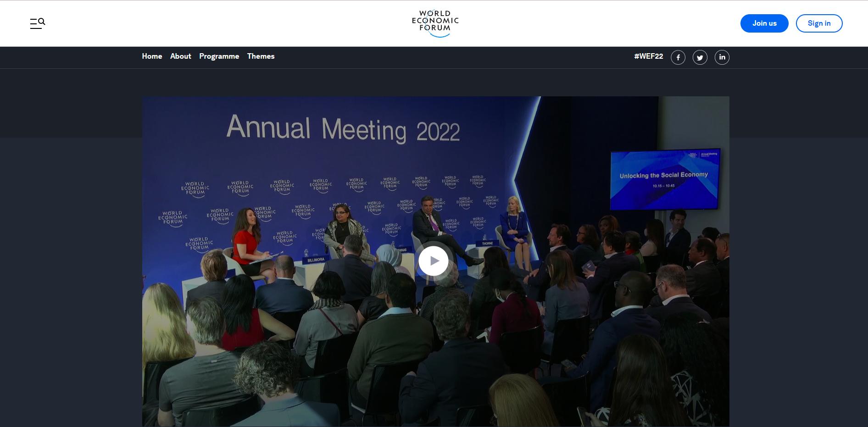Click the World Economic Forum logo
The width and height of the screenshot is (868, 427).
click(x=435, y=23)
